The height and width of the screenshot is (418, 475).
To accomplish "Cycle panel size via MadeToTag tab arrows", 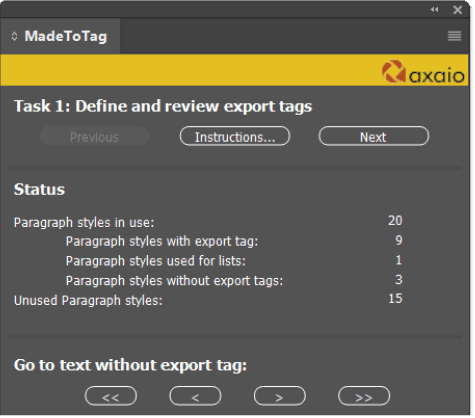I will tap(14, 36).
